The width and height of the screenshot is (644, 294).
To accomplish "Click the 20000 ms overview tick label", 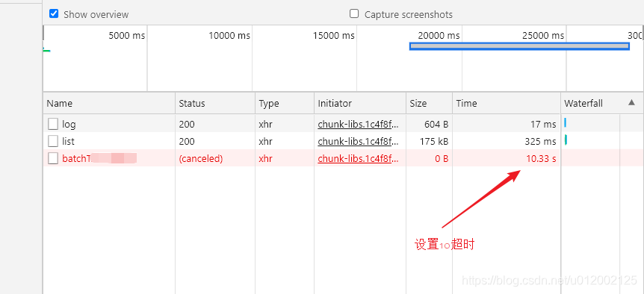I will [x=439, y=36].
